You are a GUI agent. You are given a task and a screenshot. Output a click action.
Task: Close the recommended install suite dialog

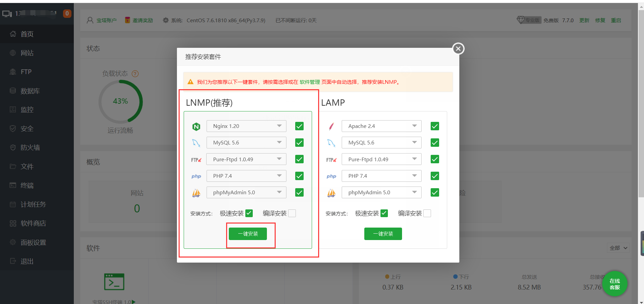pos(458,49)
